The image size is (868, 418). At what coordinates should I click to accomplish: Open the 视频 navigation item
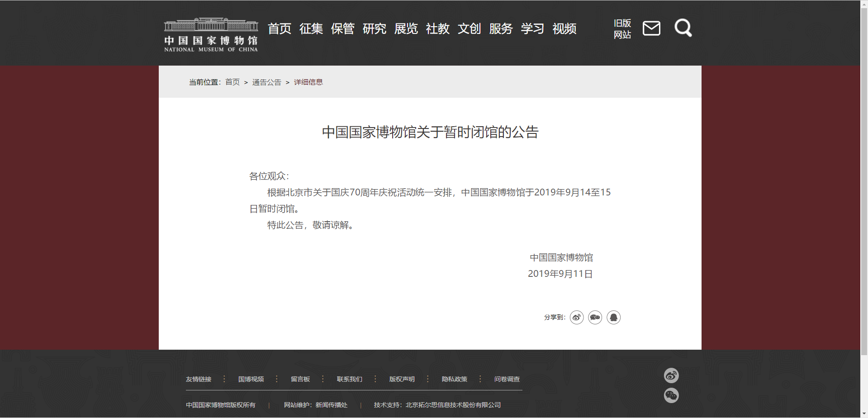point(564,29)
